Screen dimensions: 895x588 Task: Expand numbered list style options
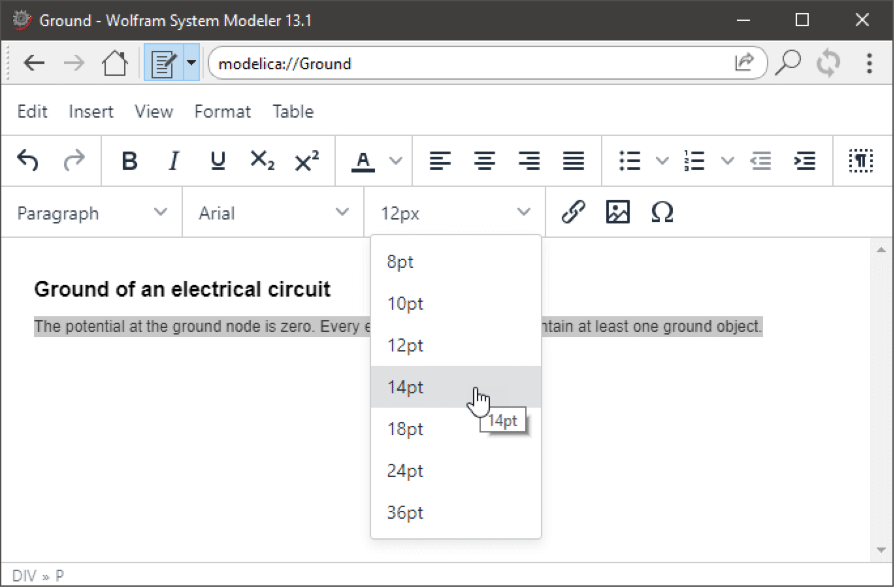coord(727,161)
